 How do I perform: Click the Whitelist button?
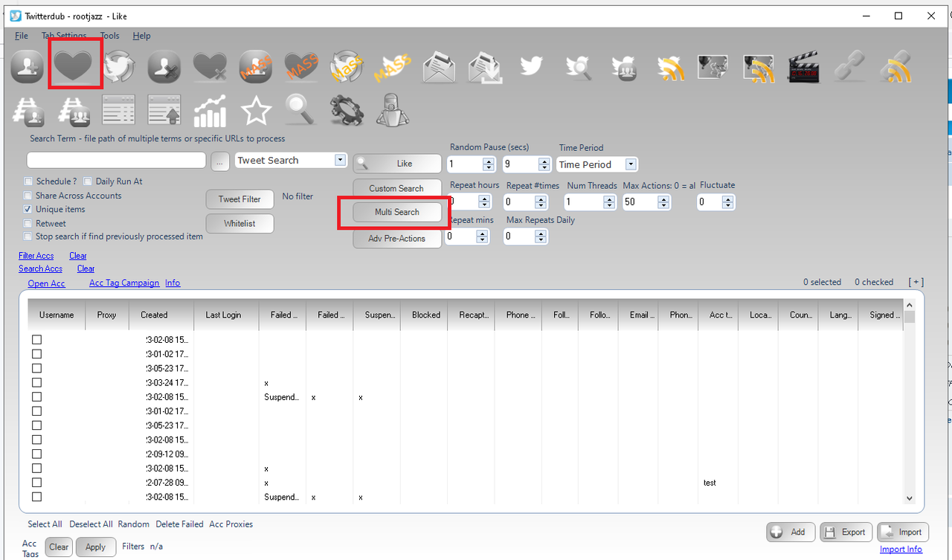(x=239, y=223)
